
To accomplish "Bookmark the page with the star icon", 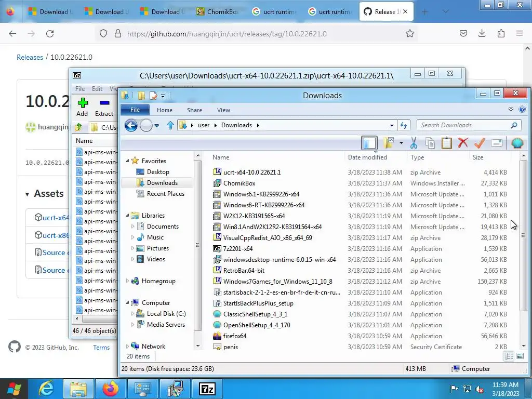I will coord(410,33).
